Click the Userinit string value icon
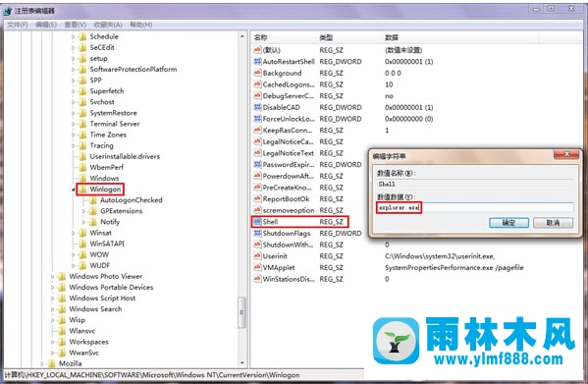588x384 pixels. pyautogui.click(x=257, y=255)
